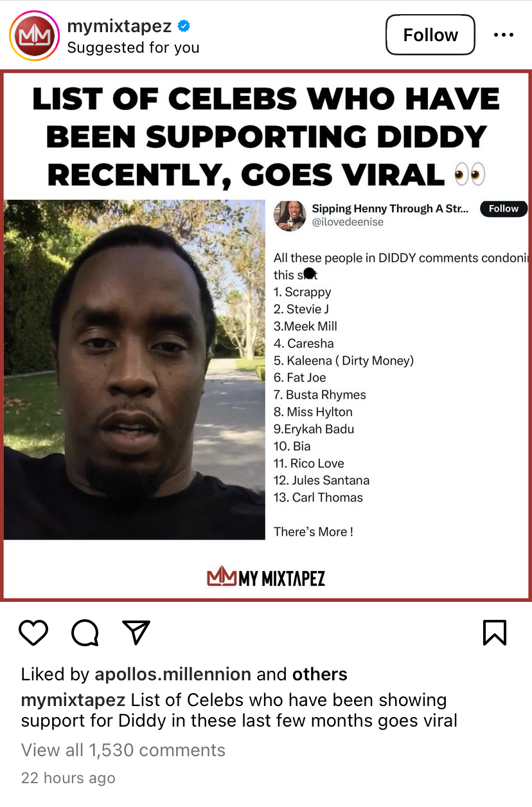Tap the Follow button in the embedded tweet
Viewport: 532px width, 807px height.
point(504,208)
